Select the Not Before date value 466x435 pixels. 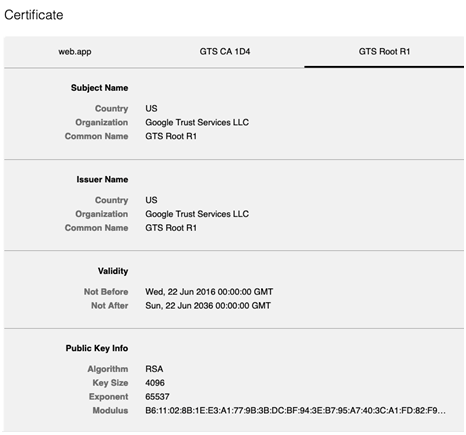tap(209, 292)
